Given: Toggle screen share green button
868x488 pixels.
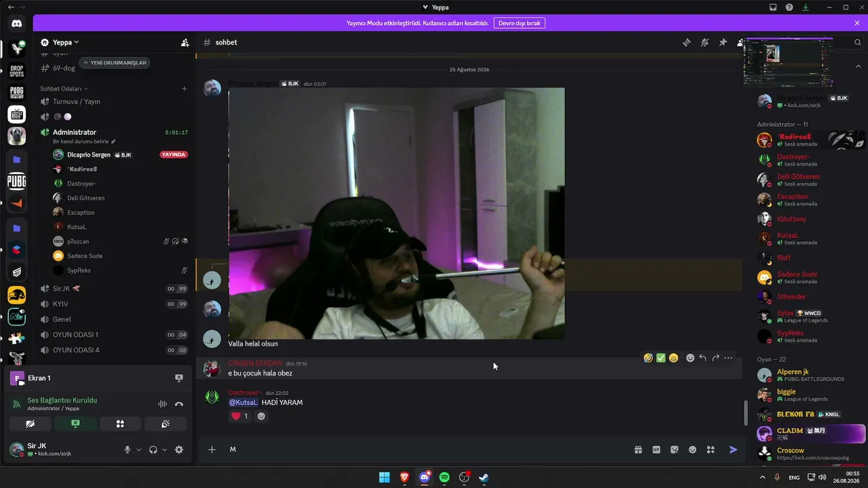Looking at the screenshot, I should (75, 424).
